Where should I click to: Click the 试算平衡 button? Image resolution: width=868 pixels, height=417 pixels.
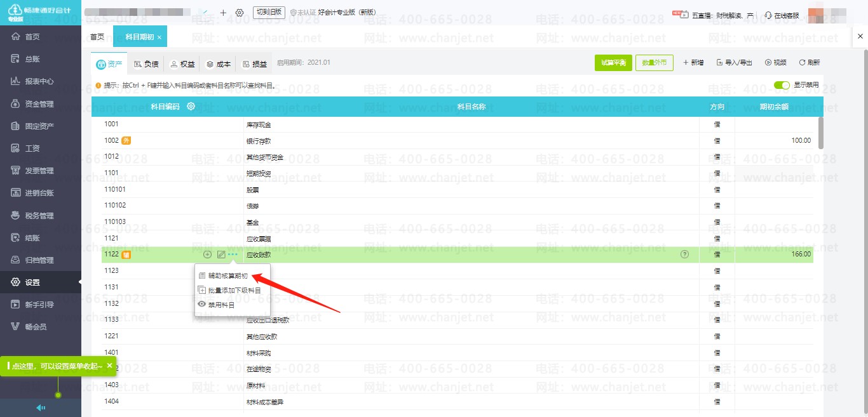613,63
